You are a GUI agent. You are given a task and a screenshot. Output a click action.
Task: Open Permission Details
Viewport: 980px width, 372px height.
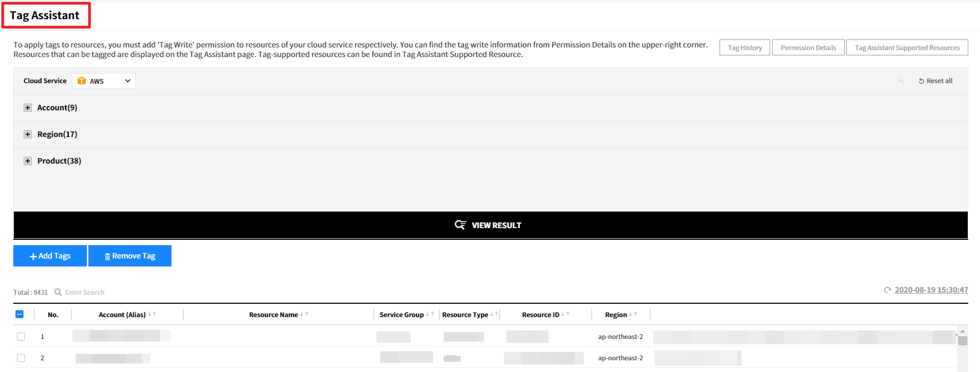808,47
